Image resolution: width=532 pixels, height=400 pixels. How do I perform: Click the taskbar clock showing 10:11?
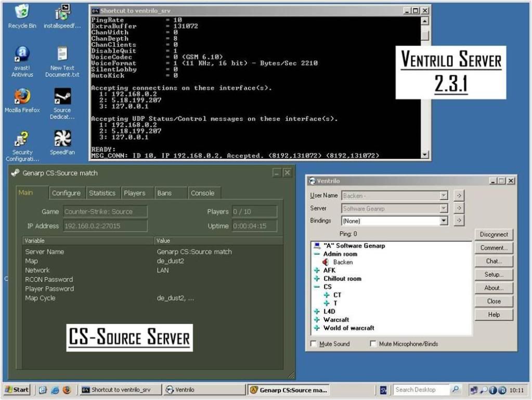coord(516,390)
